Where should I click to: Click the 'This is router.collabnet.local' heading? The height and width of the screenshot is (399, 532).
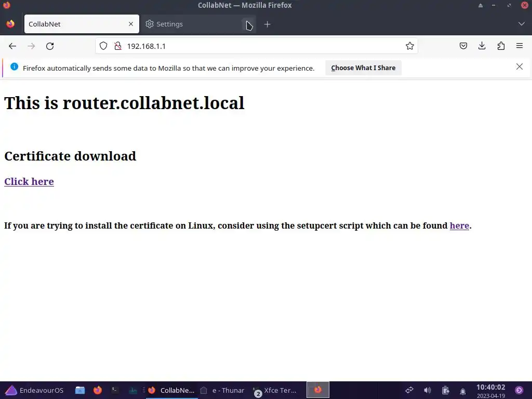click(124, 103)
